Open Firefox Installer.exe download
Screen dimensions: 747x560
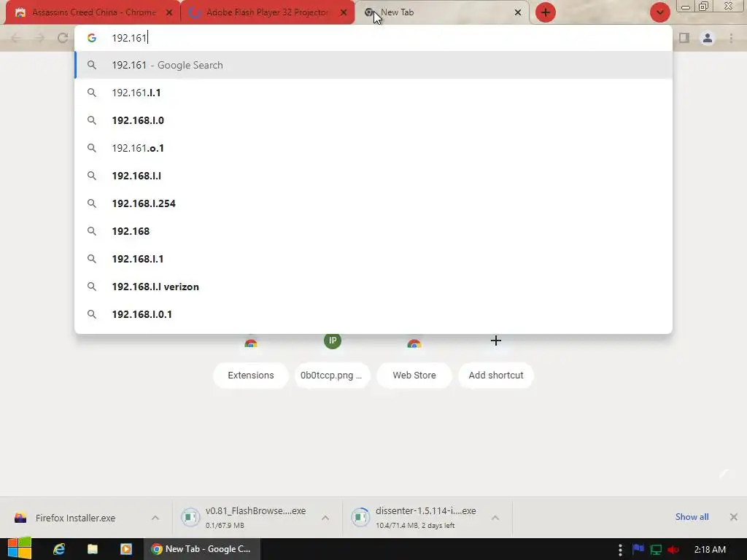[75, 518]
